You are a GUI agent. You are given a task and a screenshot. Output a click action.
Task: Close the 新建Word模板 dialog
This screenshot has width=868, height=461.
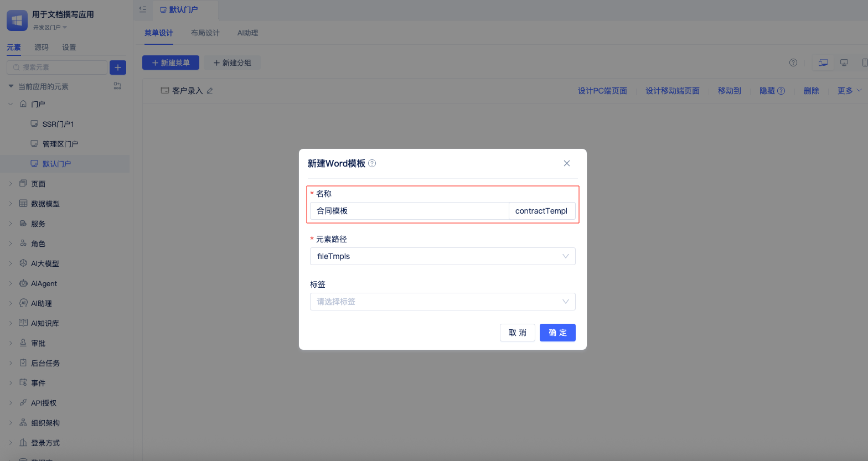(x=566, y=163)
